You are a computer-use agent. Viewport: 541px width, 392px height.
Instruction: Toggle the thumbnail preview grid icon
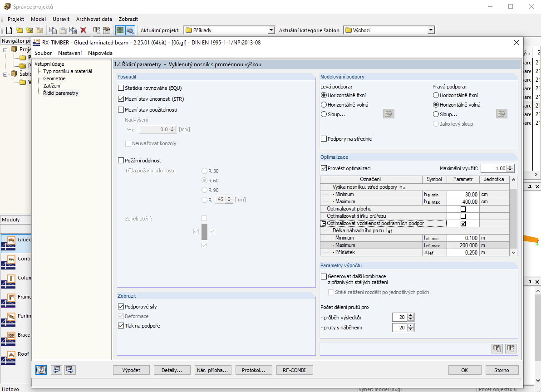tap(120, 30)
